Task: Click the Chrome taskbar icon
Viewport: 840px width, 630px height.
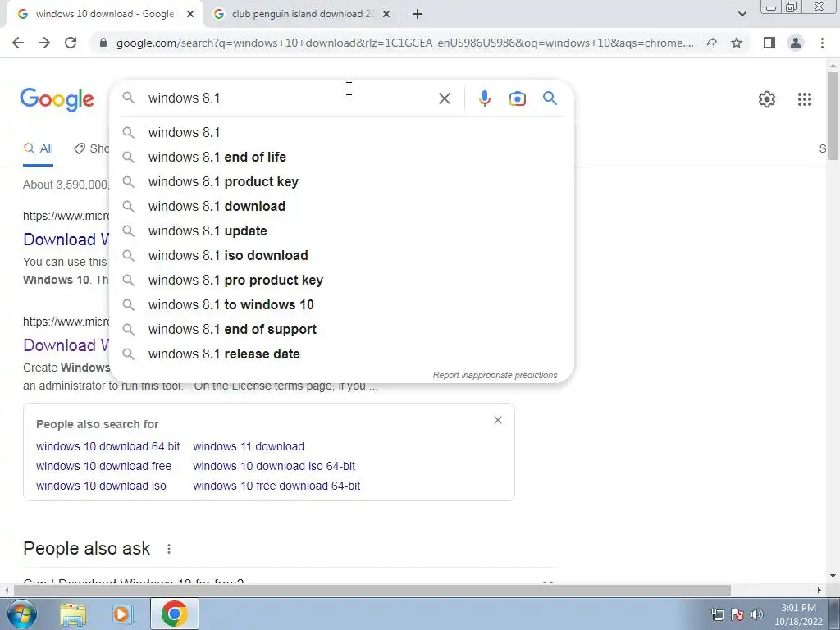Action: pyautogui.click(x=174, y=614)
